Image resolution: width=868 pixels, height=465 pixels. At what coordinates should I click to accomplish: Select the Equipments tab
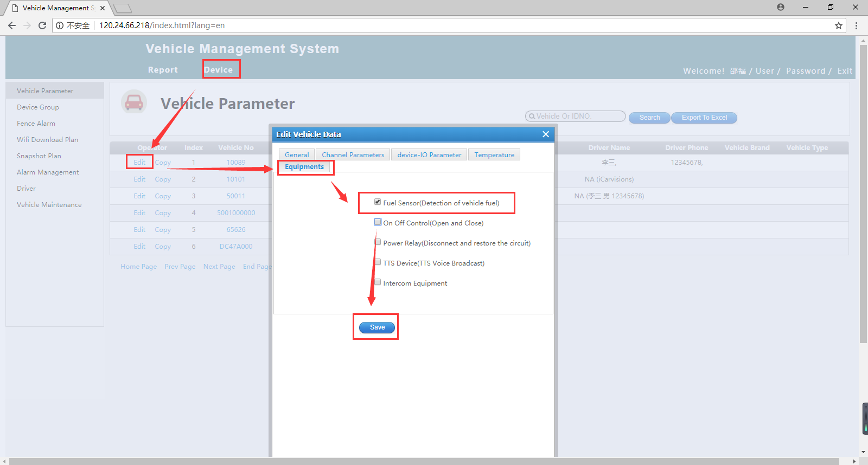coord(304,167)
